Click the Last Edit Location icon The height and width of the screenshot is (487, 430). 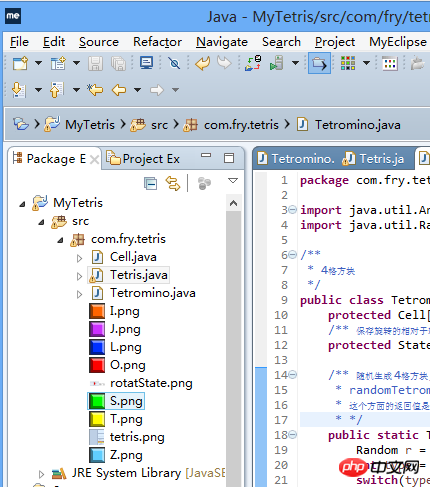(95, 90)
